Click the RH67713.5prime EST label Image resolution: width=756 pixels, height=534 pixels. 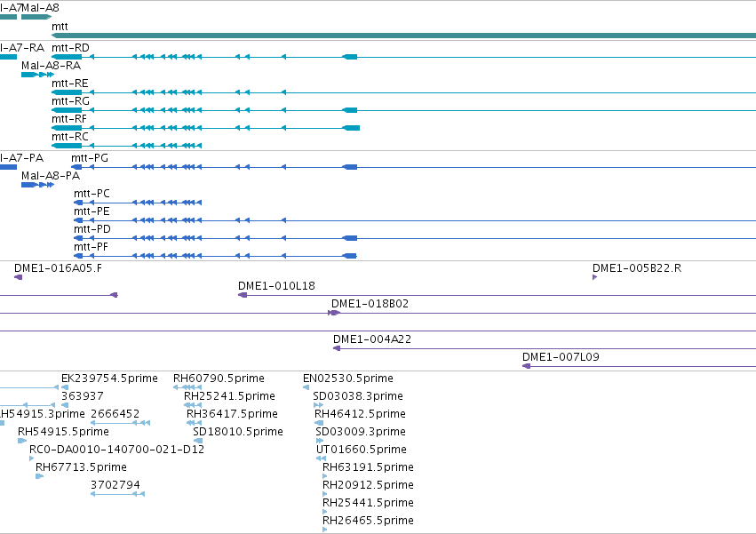pyautogui.click(x=81, y=467)
